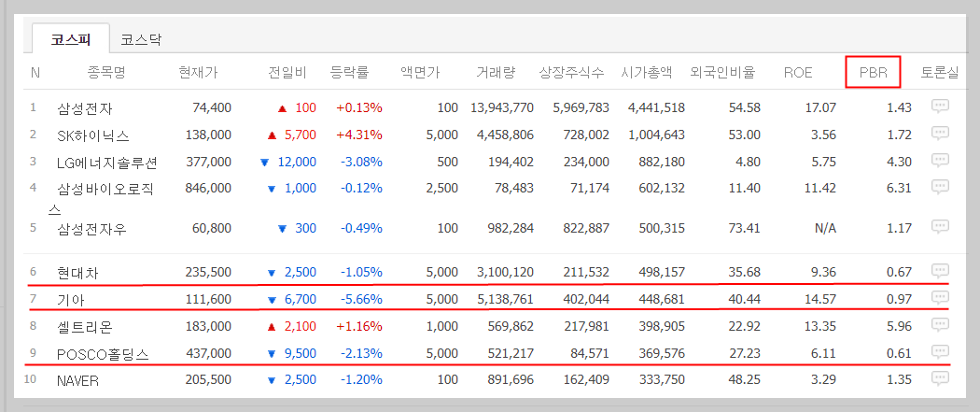Screen dimensions: 980x412
Task: Select 셀트리온 change +1.16%
Action: [x=359, y=326]
